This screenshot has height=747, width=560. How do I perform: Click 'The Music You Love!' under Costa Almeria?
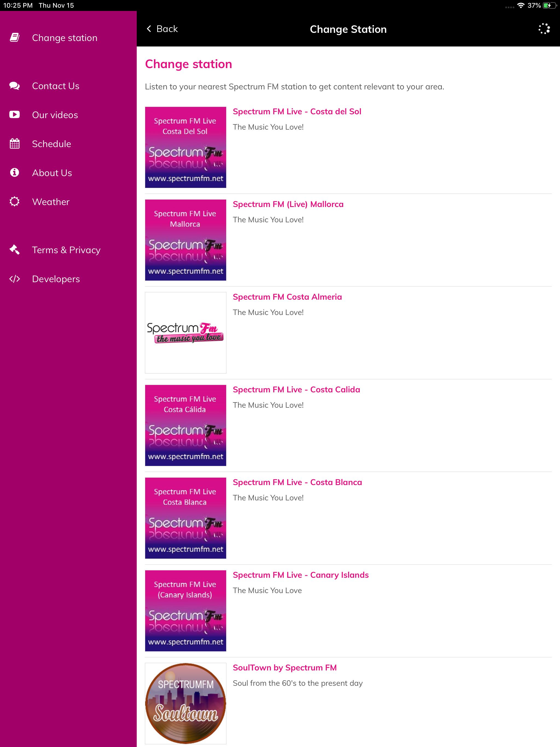(x=268, y=312)
